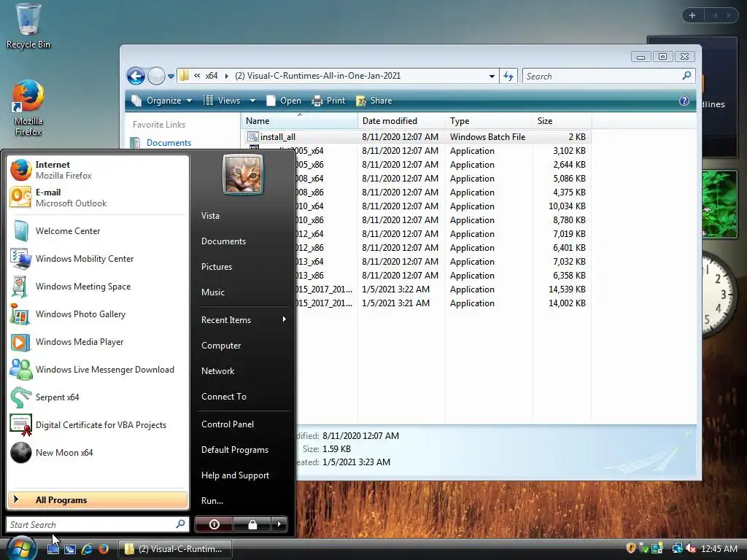The height and width of the screenshot is (560, 747).
Task: Open Windows Meeting Space
Action: (x=98, y=286)
